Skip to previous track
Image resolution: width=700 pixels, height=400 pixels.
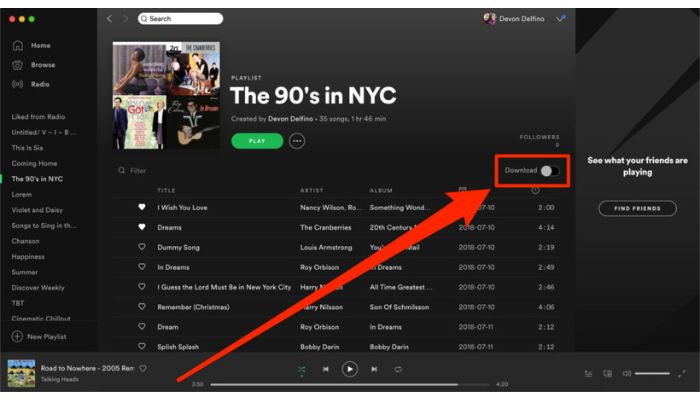pyautogui.click(x=326, y=369)
